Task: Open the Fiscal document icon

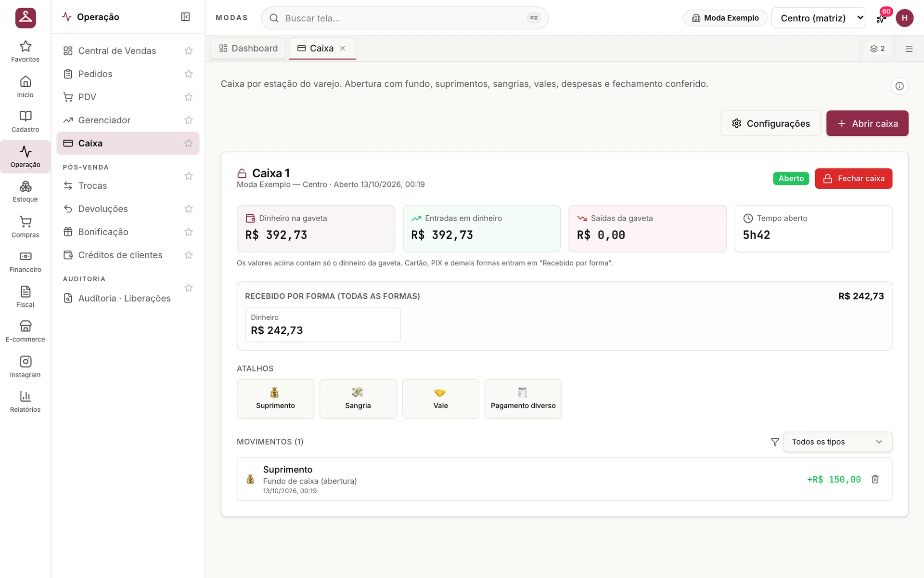Action: [x=26, y=297]
